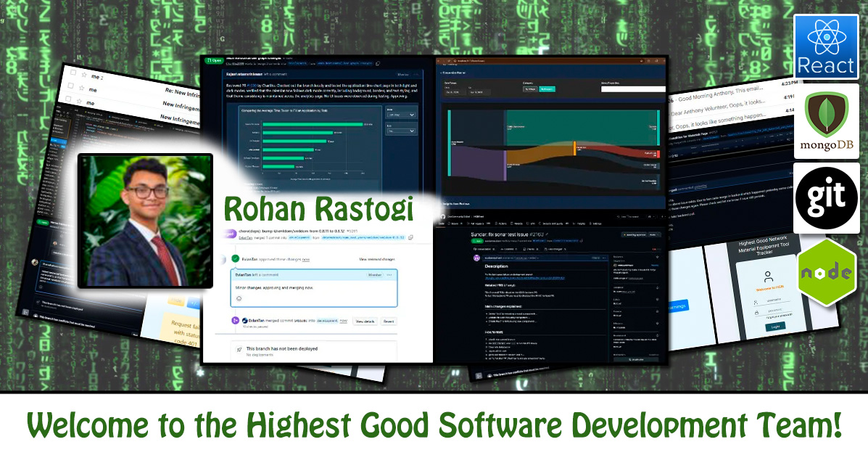
Task: Click the This branch has not been deployed text
Action: point(282,348)
